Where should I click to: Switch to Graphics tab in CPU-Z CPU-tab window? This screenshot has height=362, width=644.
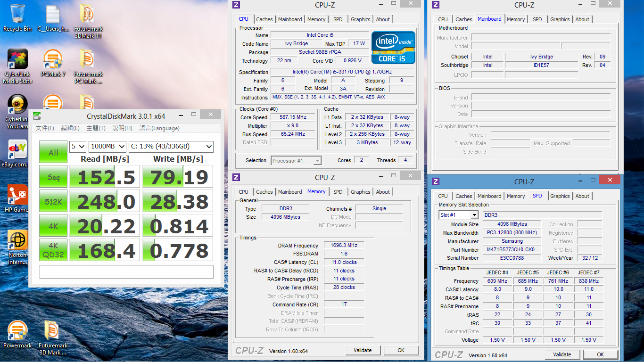[x=361, y=19]
